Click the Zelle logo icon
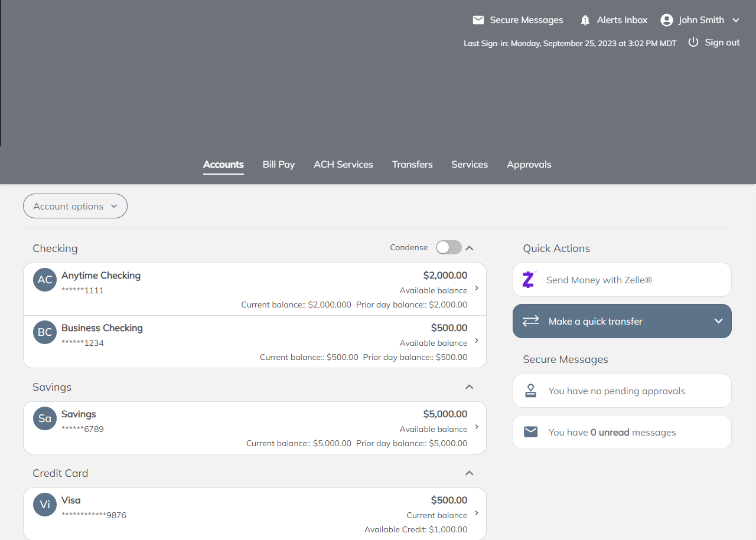 click(529, 280)
